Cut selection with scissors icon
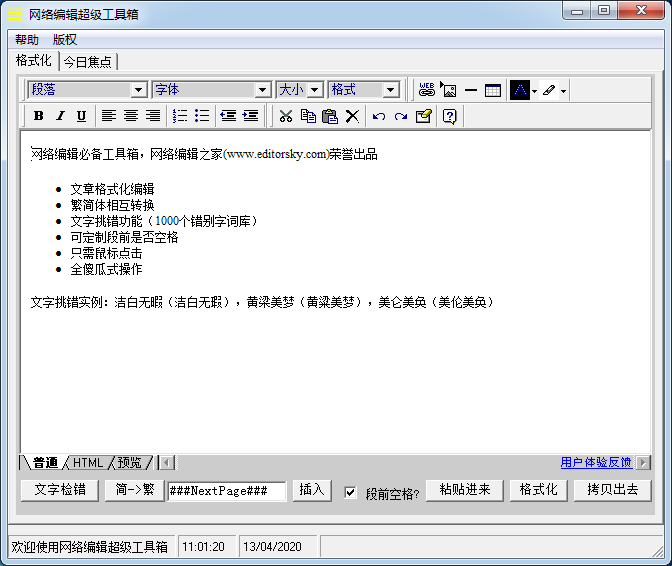 [286, 116]
